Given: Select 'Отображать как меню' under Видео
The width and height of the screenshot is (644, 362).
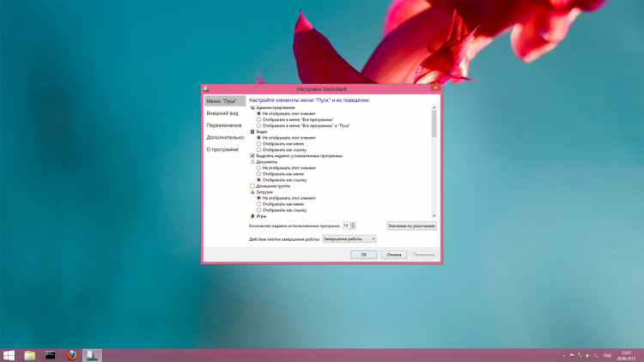Looking at the screenshot, I should [258, 143].
